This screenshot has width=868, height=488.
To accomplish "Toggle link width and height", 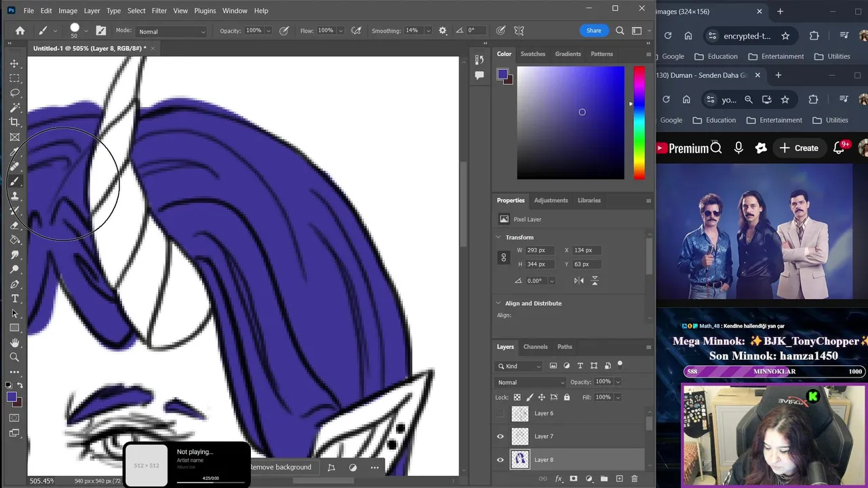I will coord(503,258).
